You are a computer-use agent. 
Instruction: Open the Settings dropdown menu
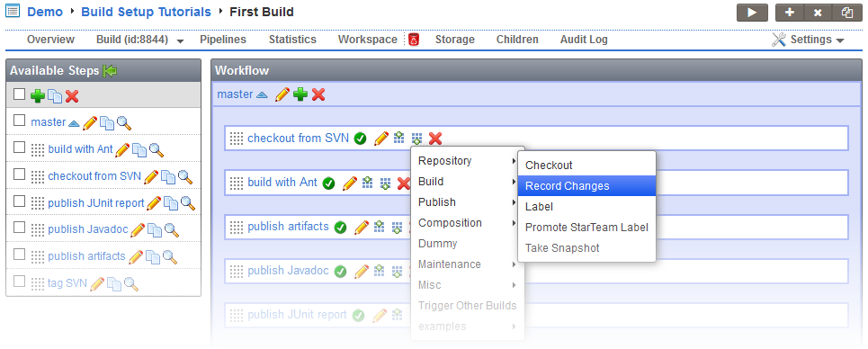(x=808, y=40)
